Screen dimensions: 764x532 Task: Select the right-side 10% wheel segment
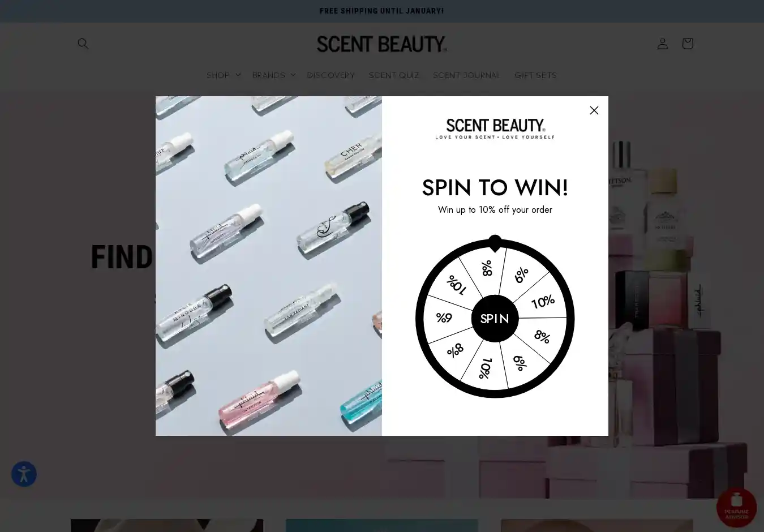pos(543,301)
